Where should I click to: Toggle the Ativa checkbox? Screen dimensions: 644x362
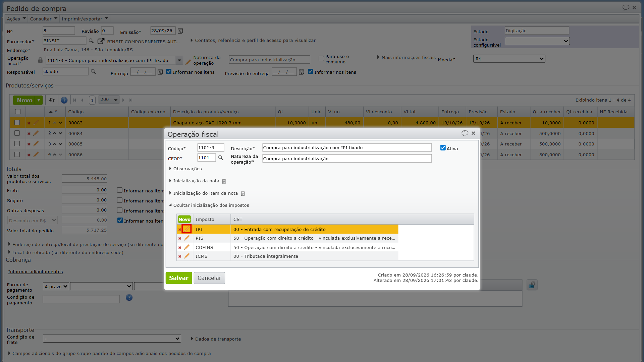pos(443,148)
